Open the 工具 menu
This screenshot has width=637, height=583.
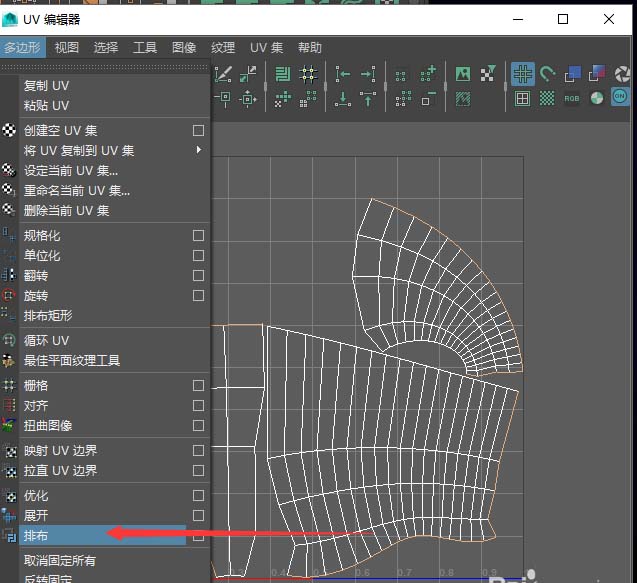145,48
